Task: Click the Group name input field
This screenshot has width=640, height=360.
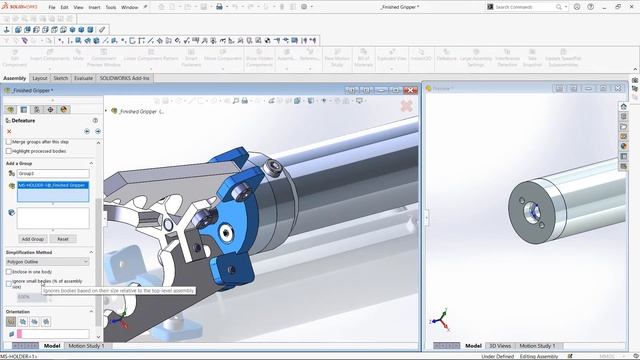Action: [x=53, y=173]
